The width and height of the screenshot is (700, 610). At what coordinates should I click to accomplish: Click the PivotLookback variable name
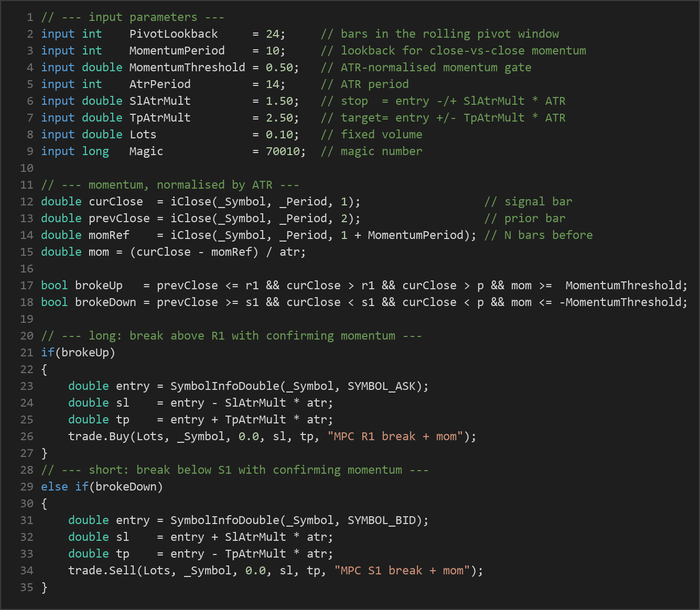(x=174, y=34)
